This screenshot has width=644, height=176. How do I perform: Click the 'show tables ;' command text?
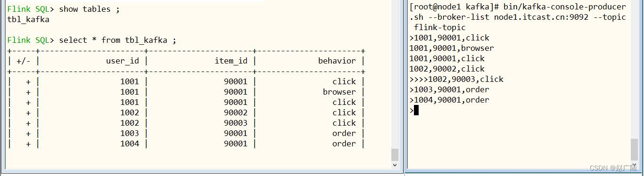coord(89,9)
